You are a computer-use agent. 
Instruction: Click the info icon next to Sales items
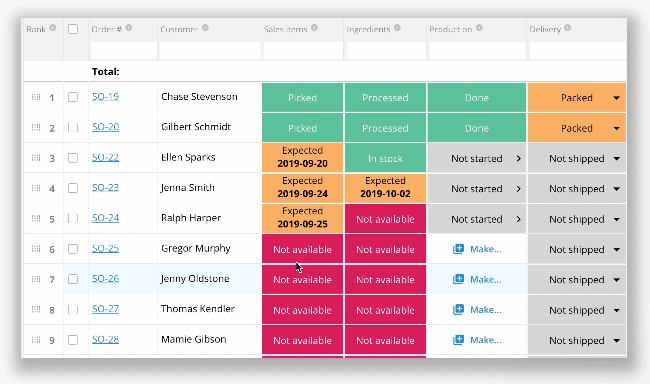pyautogui.click(x=314, y=28)
